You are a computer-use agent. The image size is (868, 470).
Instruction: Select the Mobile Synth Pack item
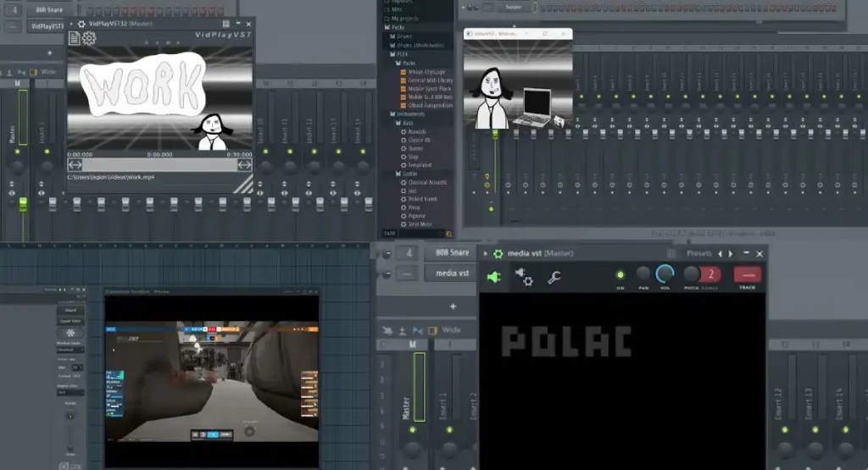coord(430,88)
